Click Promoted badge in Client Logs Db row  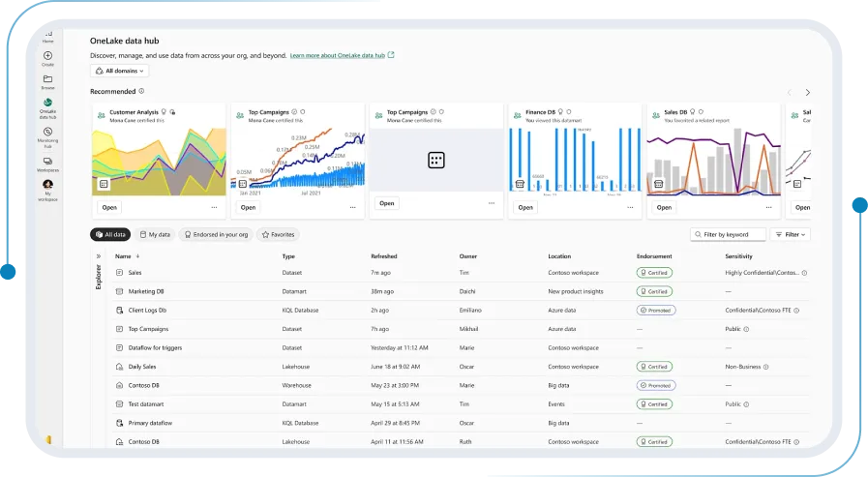click(656, 311)
